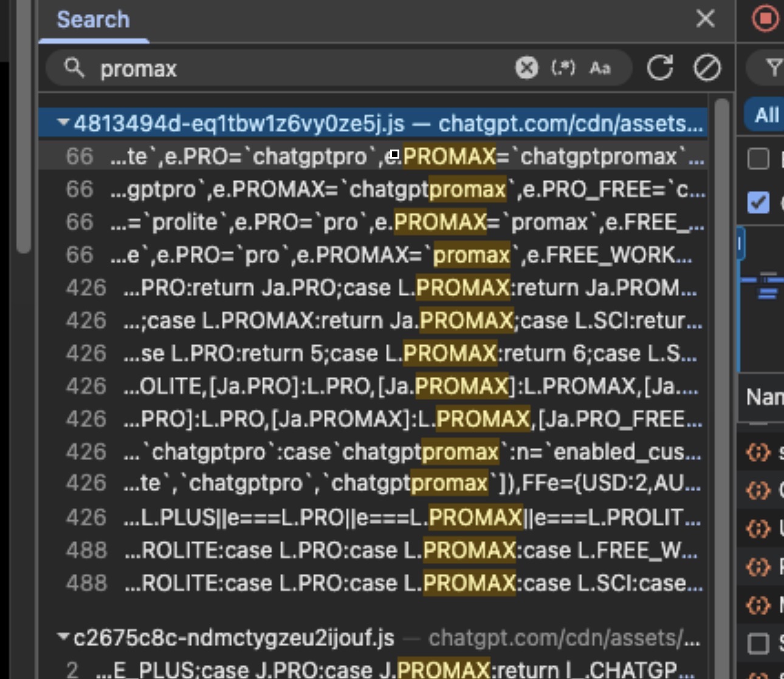Image resolution: width=784 pixels, height=679 pixels.
Task: Open the result containing "n=`enabled_cus"
Action: coord(373,452)
